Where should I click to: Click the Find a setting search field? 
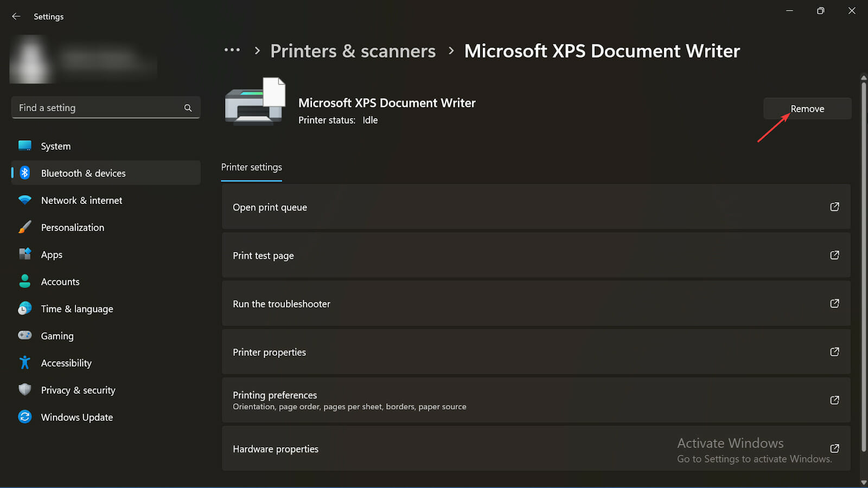106,107
